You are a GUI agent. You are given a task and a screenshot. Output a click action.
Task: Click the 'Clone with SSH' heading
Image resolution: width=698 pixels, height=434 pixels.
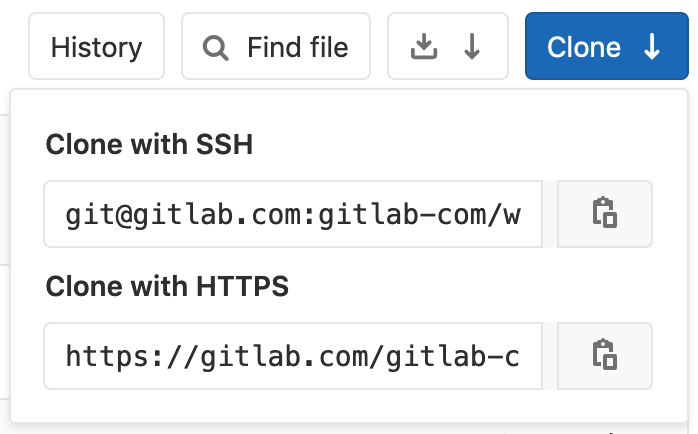pyautogui.click(x=149, y=145)
